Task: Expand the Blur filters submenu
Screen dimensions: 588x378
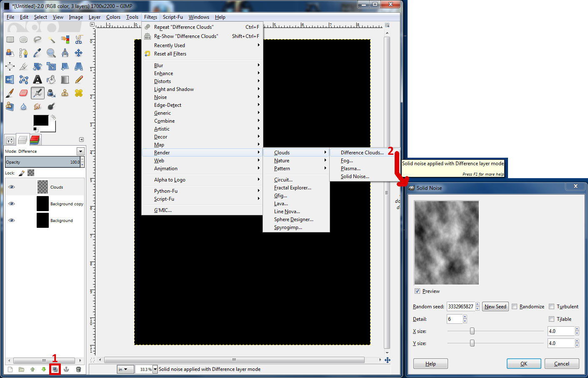Action: click(203, 66)
